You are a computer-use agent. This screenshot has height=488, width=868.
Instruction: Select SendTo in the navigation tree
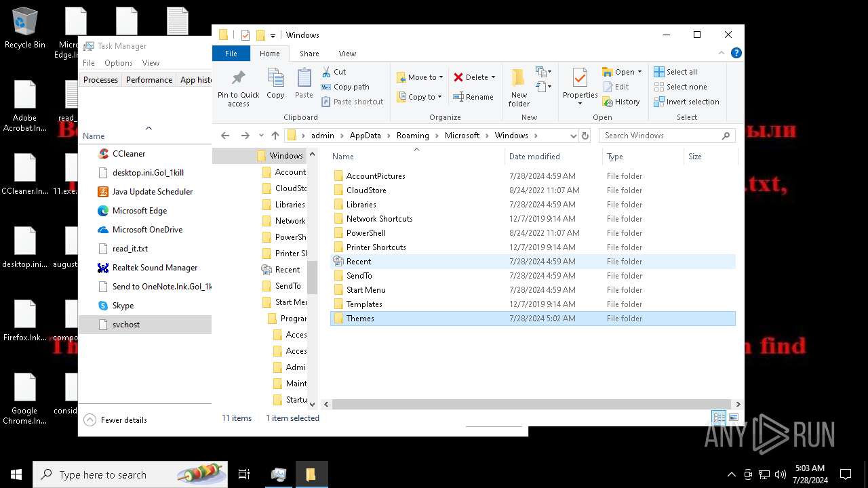tap(288, 286)
